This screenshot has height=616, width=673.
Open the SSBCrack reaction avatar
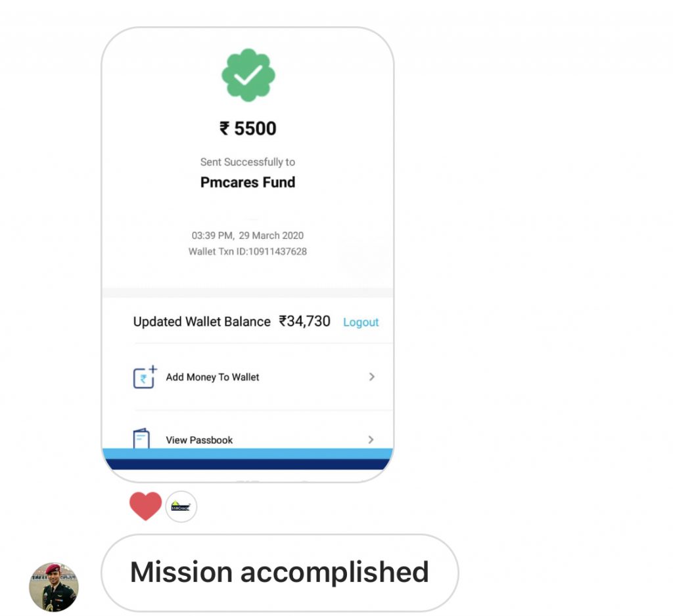click(x=181, y=506)
